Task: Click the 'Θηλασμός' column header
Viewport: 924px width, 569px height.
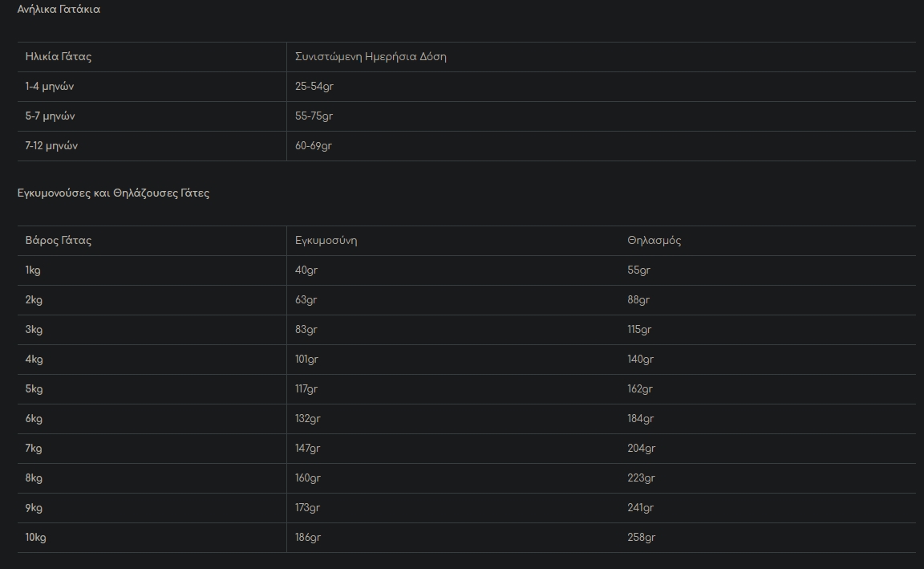Action: pyautogui.click(x=654, y=241)
